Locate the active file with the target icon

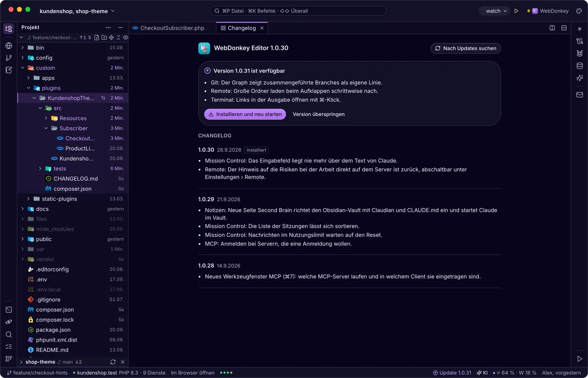(111, 37)
